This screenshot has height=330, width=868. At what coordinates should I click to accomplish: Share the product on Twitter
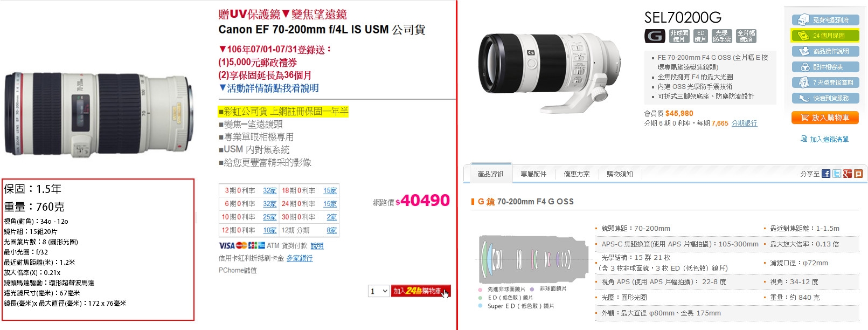[x=837, y=174]
